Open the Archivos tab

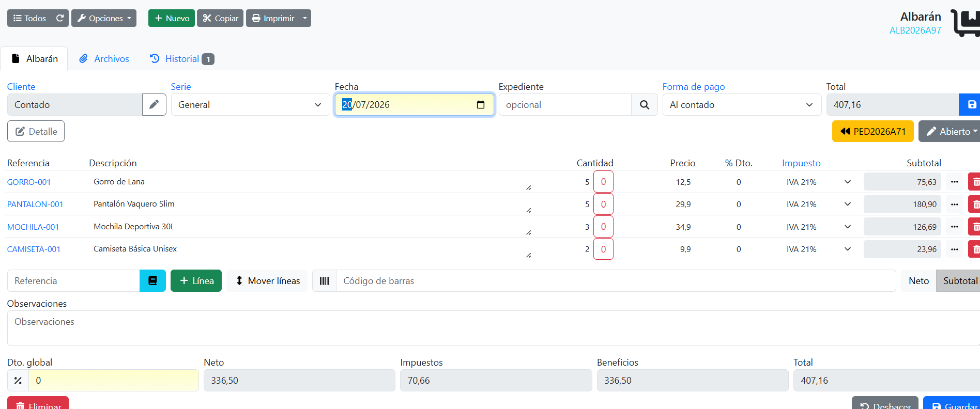click(104, 59)
